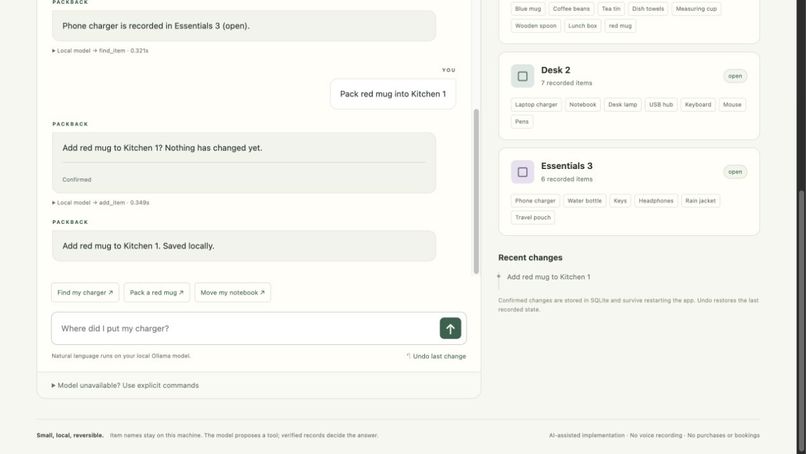Select the Wooden spoon item tag

point(536,26)
